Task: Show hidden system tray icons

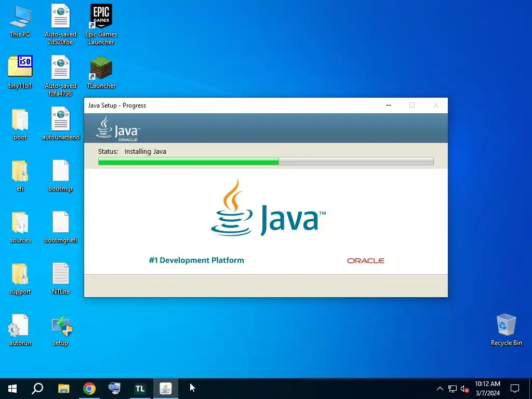Action: point(440,389)
